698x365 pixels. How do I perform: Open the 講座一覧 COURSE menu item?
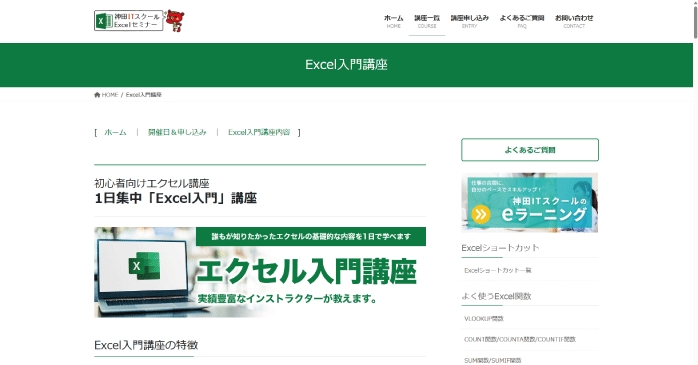(x=427, y=21)
